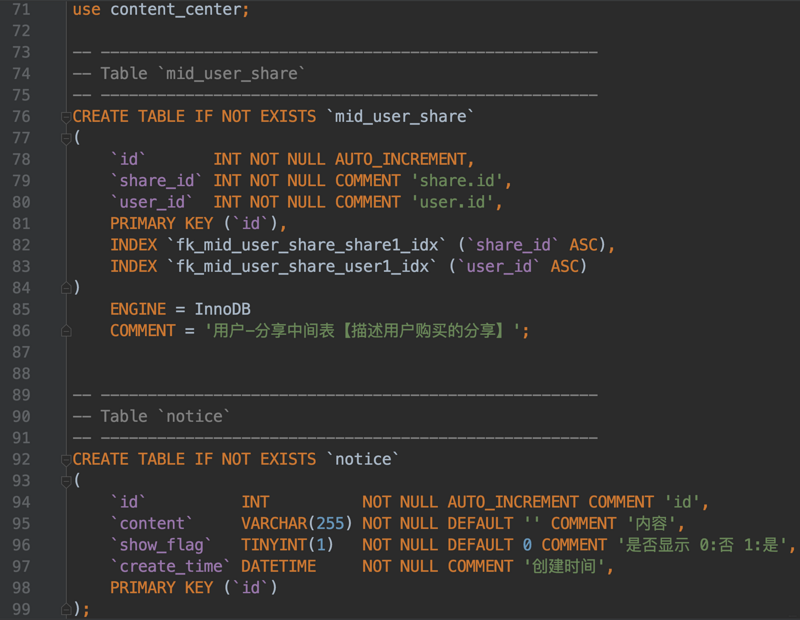Click the InnoDB engine value
Screen dimensions: 800x620
pyautogui.click(x=222, y=310)
